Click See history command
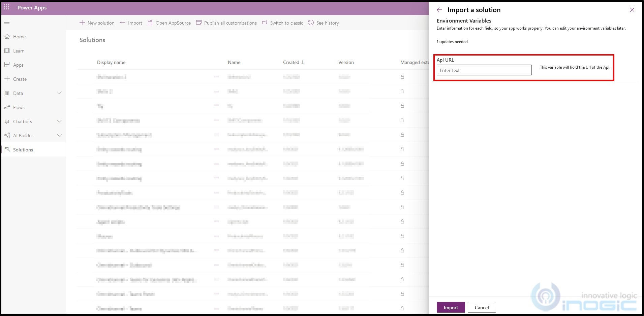The image size is (644, 316). pos(324,23)
